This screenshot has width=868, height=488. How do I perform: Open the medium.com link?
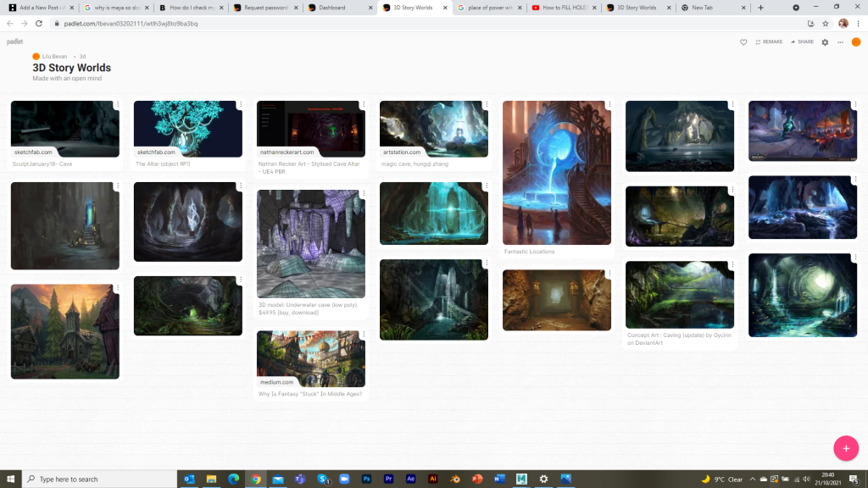pyautogui.click(x=277, y=382)
